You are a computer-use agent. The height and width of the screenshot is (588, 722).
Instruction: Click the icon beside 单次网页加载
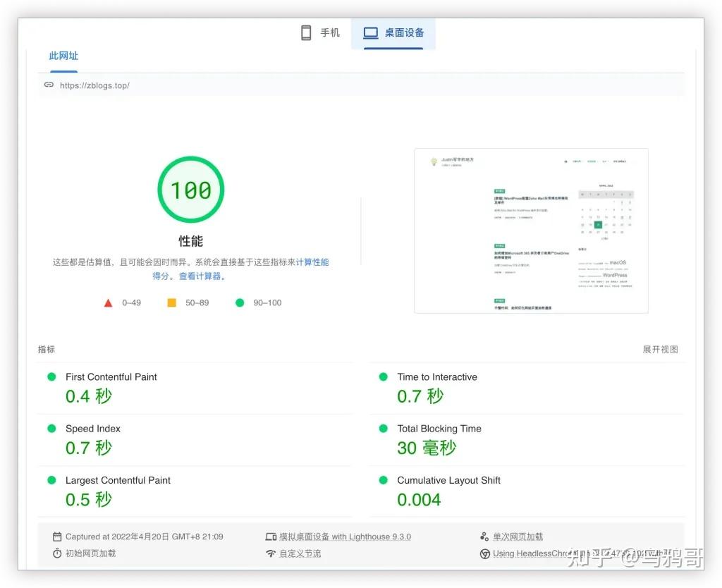pyautogui.click(x=484, y=537)
